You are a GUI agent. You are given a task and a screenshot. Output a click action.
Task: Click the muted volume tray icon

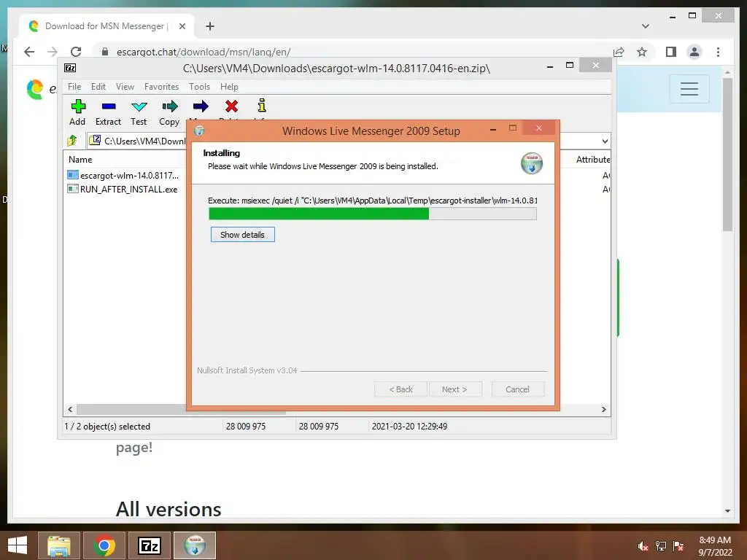[x=643, y=546]
